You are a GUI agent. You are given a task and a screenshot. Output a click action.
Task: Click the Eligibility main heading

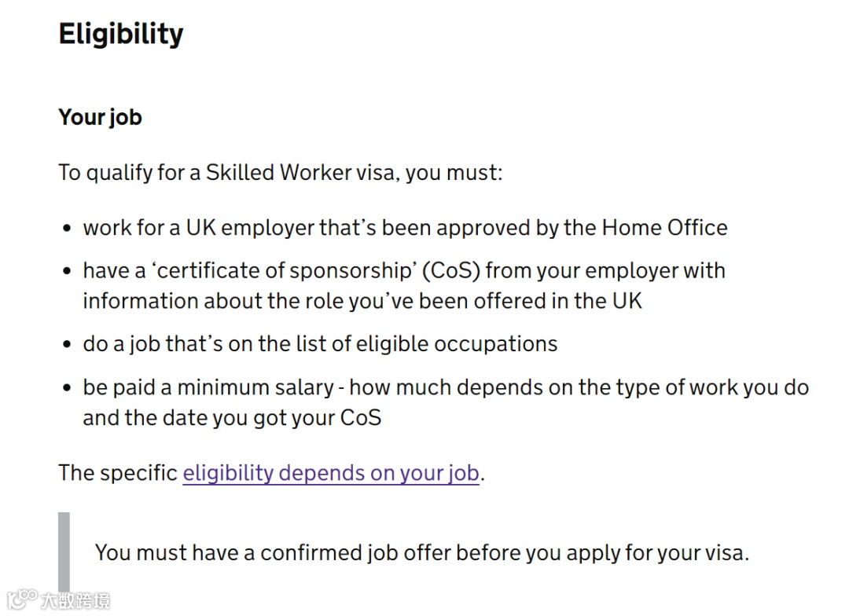click(x=120, y=34)
